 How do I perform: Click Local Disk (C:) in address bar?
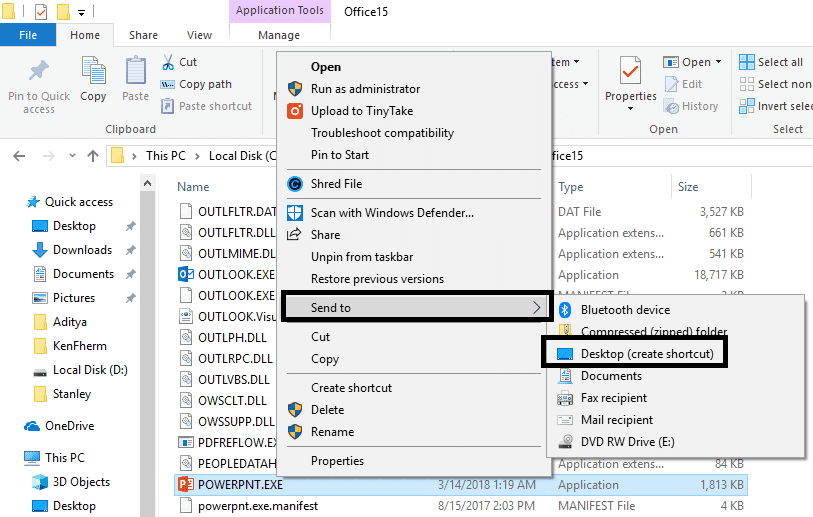(x=243, y=156)
